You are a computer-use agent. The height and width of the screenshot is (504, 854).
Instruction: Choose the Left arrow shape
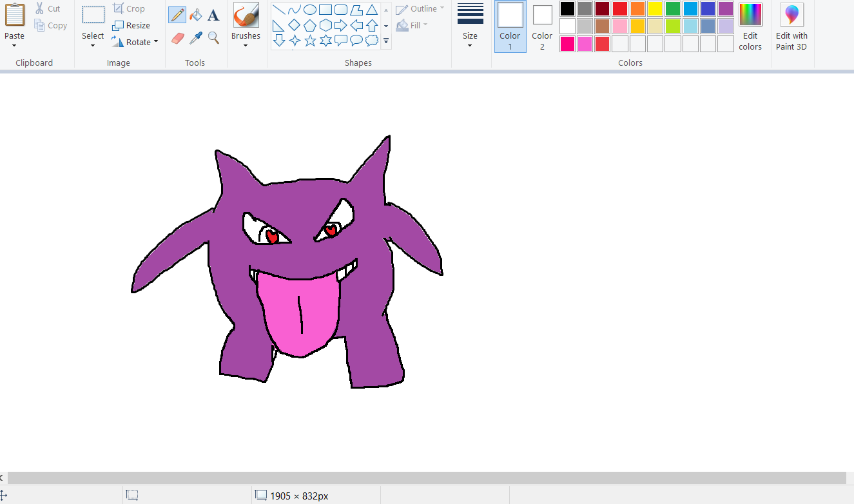(x=356, y=25)
